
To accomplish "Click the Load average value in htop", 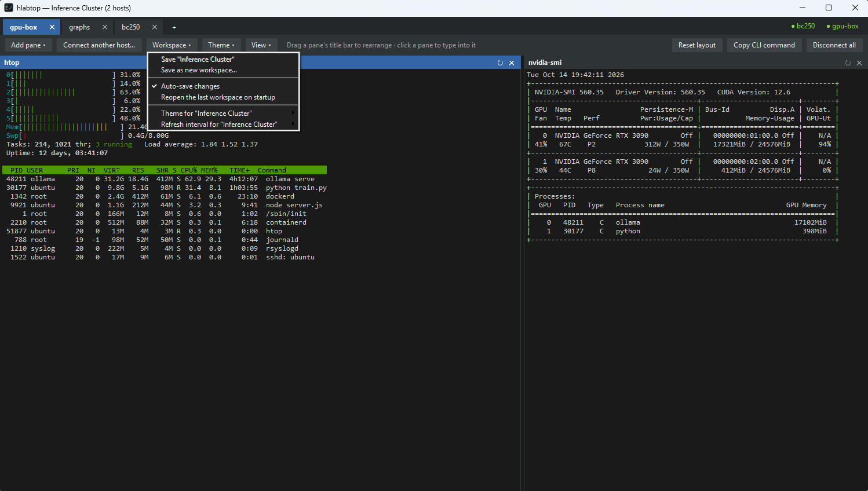I will pyautogui.click(x=229, y=144).
